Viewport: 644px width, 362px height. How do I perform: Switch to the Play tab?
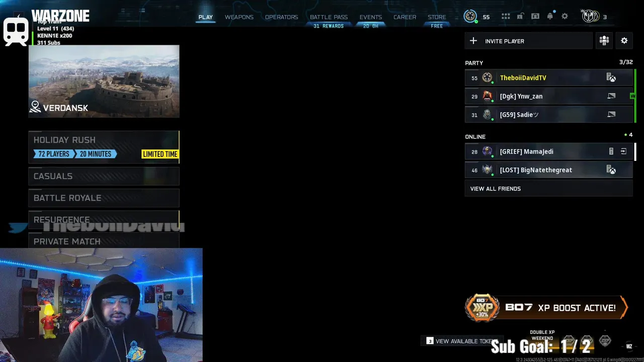click(205, 17)
